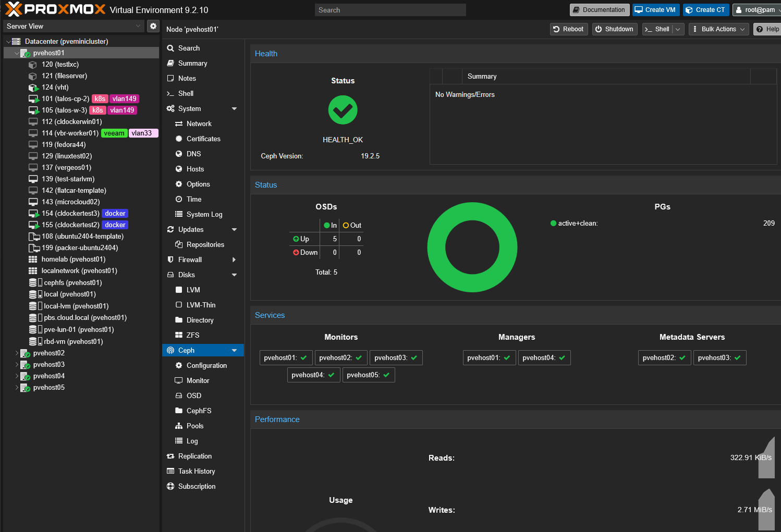Open the DNS globe icon
Image resolution: width=781 pixels, height=532 pixels.
coord(179,154)
